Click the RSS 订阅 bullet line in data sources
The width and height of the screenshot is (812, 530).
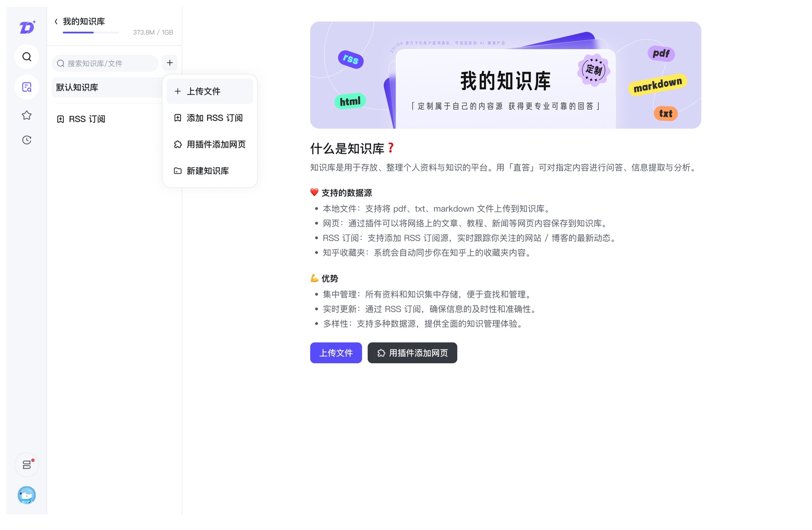click(x=470, y=238)
